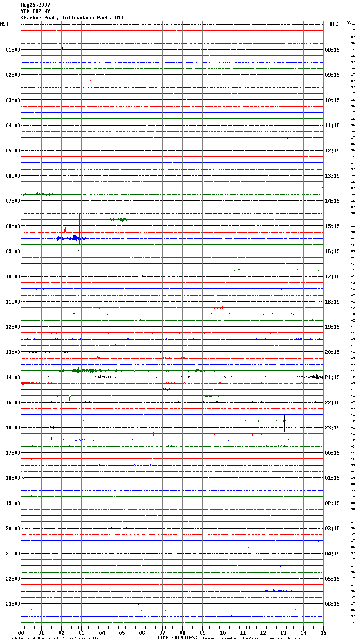Click the 23:15 UTC time label
This screenshot has height=644, width=357.
click(x=332, y=428)
